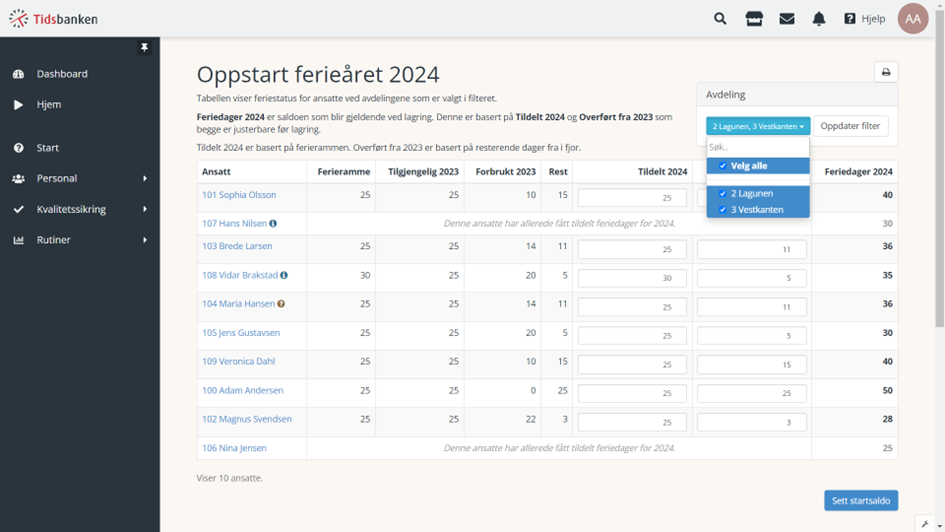Click the 'Viser 10 ansatte.' text
The height and width of the screenshot is (532, 945).
pos(230,478)
